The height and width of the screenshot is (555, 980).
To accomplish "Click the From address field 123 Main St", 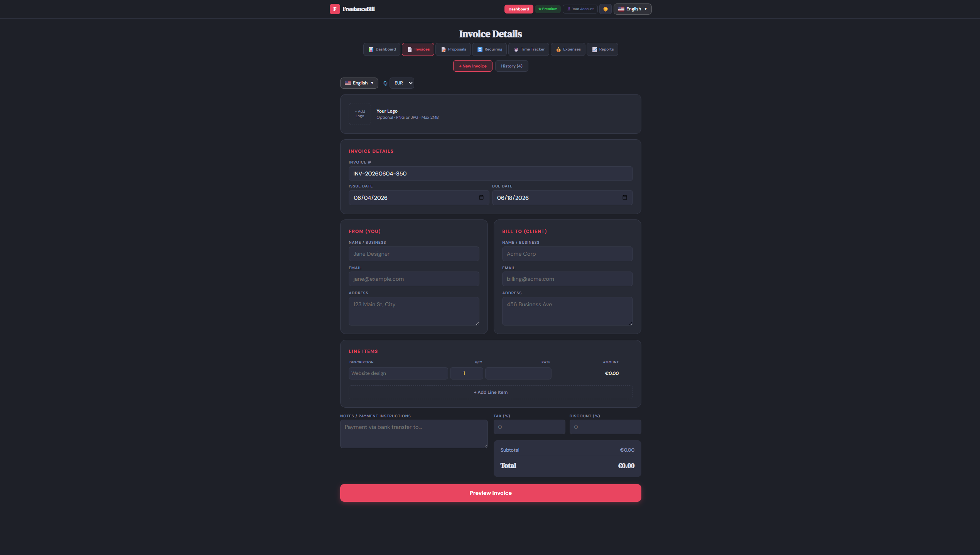I will pyautogui.click(x=413, y=311).
